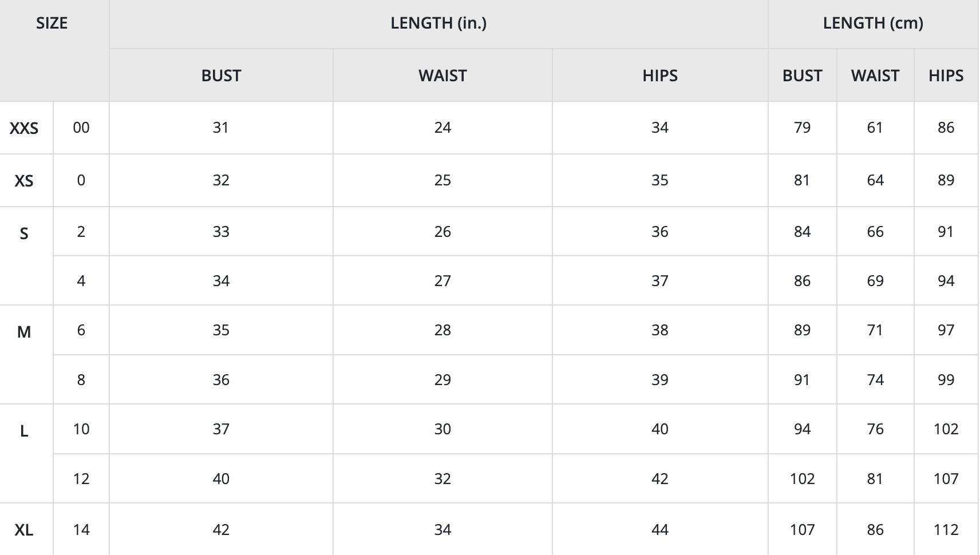
Task: Click the SIZE column header
Action: 52,23
